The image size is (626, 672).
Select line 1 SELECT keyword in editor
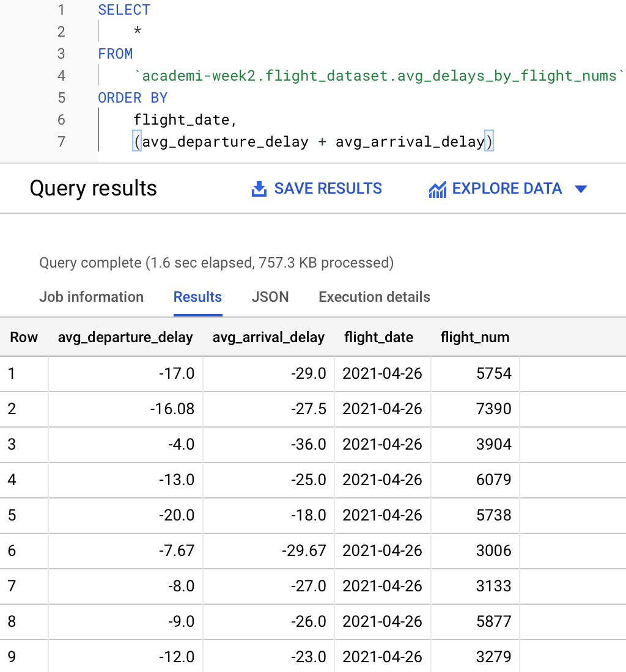(123, 10)
